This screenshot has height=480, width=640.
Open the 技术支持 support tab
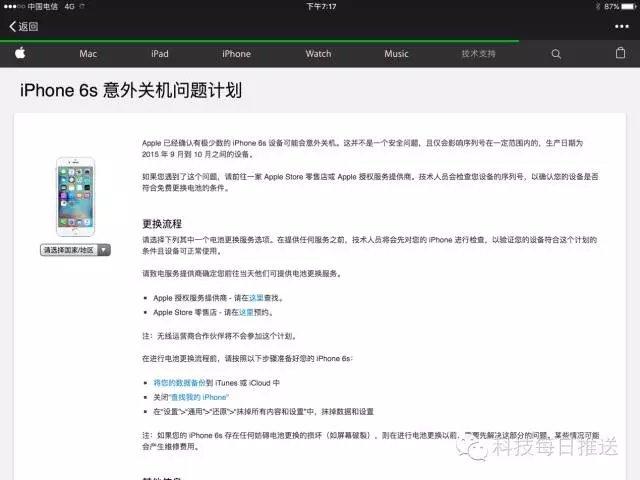pos(478,54)
